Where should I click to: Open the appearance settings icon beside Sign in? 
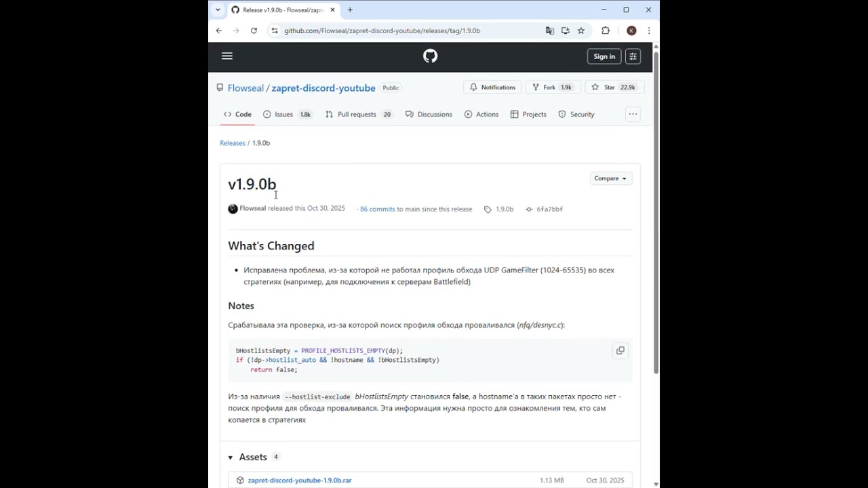coord(633,56)
